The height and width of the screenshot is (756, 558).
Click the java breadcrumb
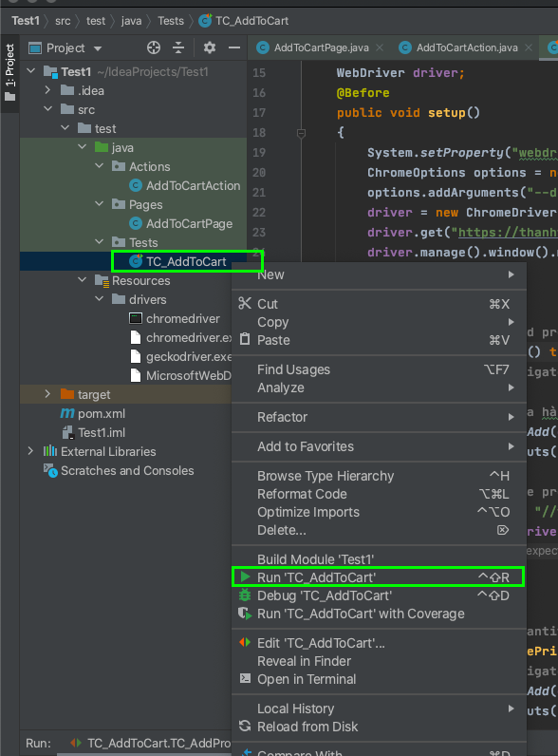(131, 21)
